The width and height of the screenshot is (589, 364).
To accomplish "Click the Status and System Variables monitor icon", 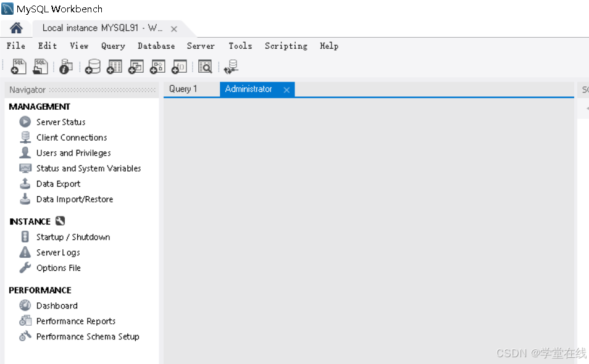I will tap(25, 168).
